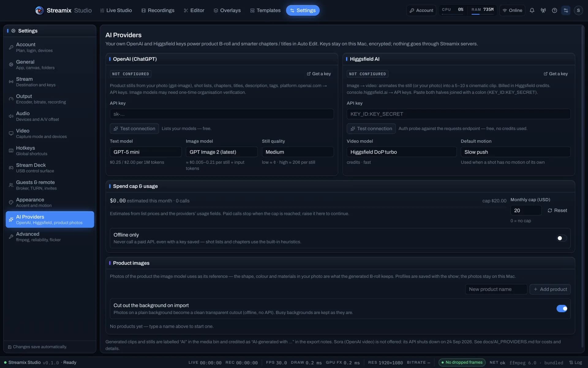Open the Text model dropdown
This screenshot has width=588, height=368.
point(145,152)
